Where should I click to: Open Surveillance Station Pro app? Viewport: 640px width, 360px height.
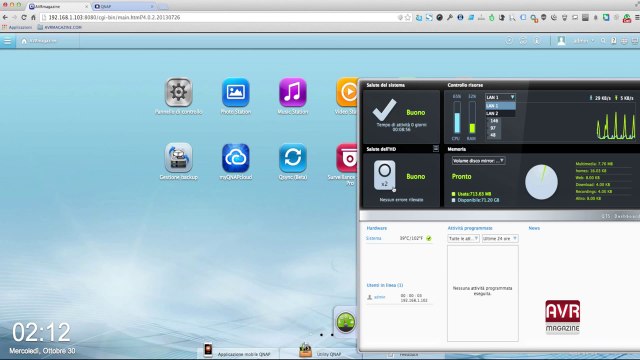(x=347, y=158)
